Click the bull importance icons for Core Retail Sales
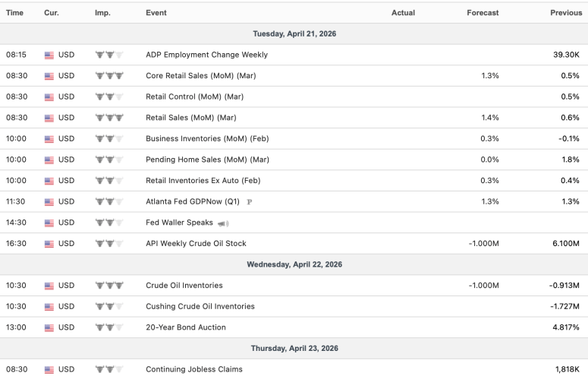Screen dimensions: 588x376 [x=109, y=76]
